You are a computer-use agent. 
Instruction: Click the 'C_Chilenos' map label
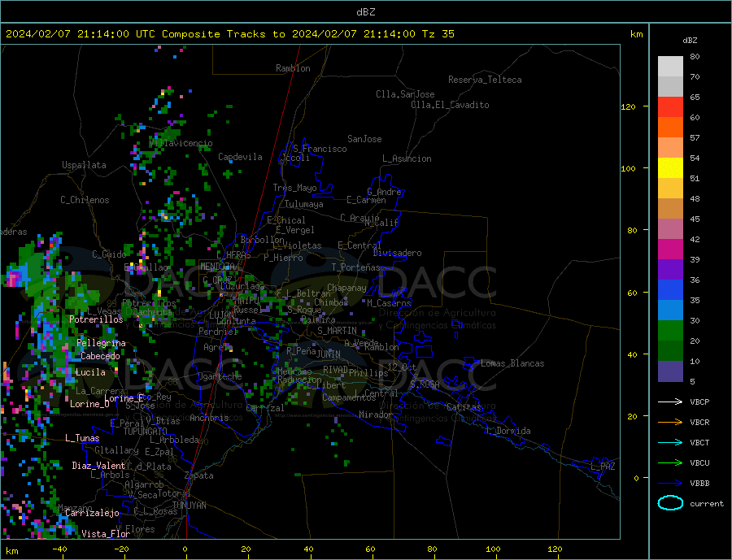(x=85, y=200)
